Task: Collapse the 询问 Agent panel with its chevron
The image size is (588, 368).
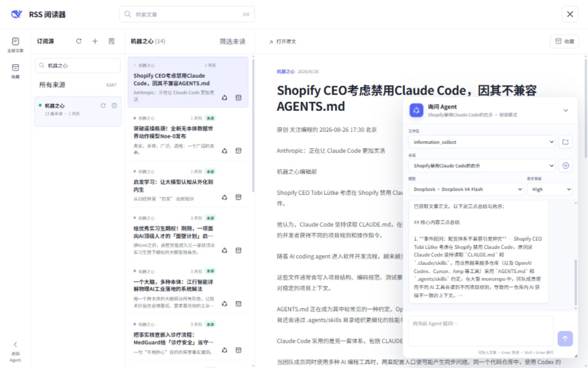Action: click(x=566, y=110)
